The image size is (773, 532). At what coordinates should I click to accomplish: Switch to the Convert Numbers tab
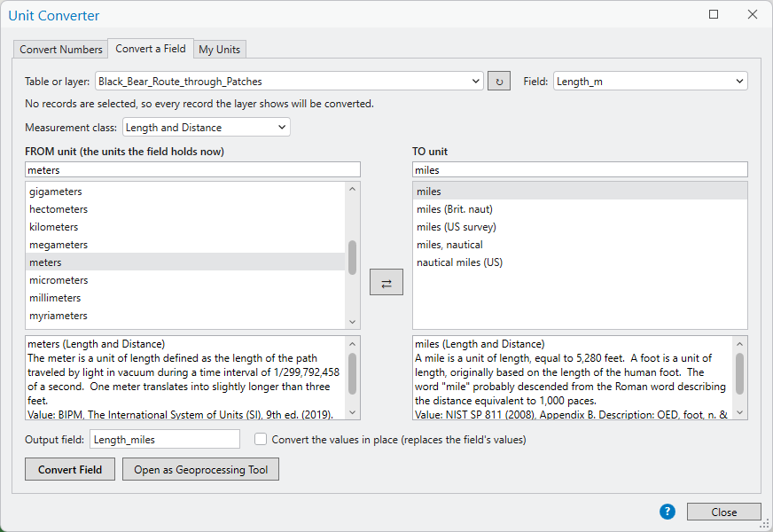tap(60, 50)
